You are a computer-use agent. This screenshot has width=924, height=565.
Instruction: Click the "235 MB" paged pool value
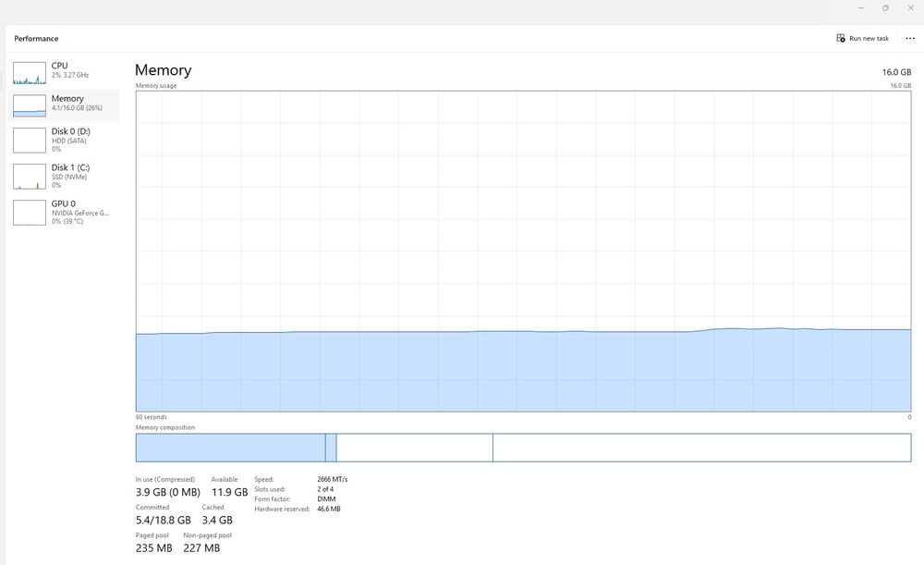[x=153, y=548]
